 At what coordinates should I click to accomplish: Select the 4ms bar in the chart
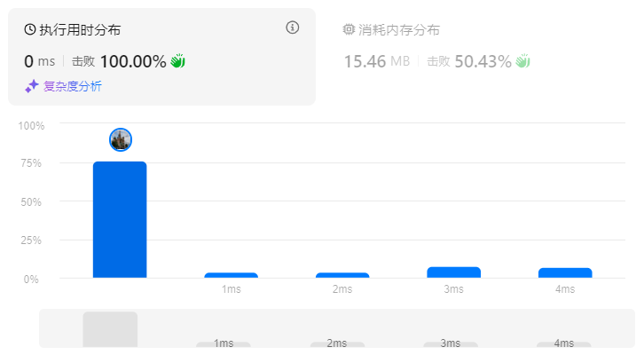[x=565, y=272]
